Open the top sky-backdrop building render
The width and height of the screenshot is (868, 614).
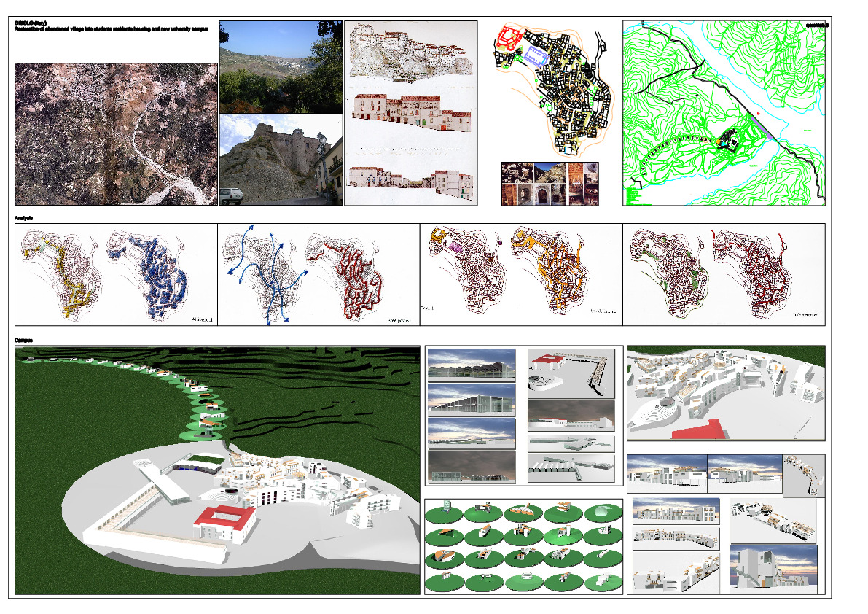pos(472,365)
